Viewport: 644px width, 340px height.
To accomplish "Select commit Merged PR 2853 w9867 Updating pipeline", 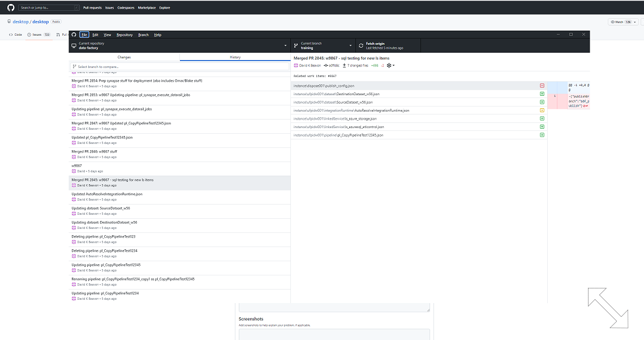I will pyautogui.click(x=179, y=97).
